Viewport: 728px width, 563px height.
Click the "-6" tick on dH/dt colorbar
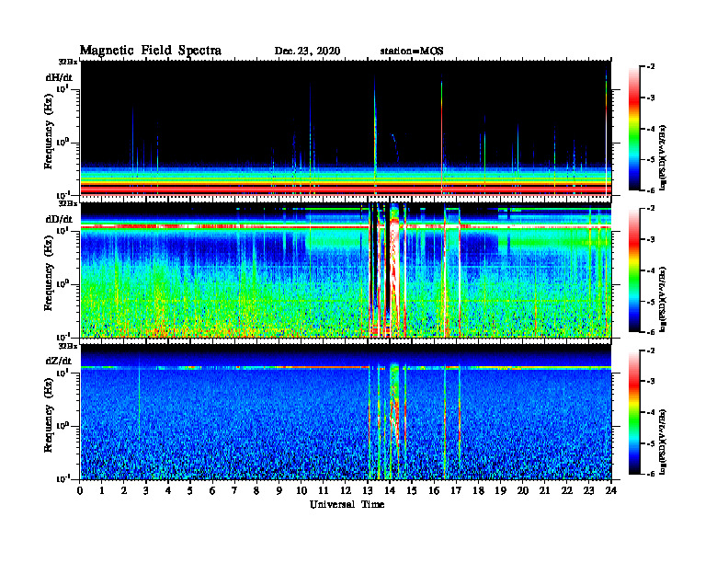pos(650,190)
